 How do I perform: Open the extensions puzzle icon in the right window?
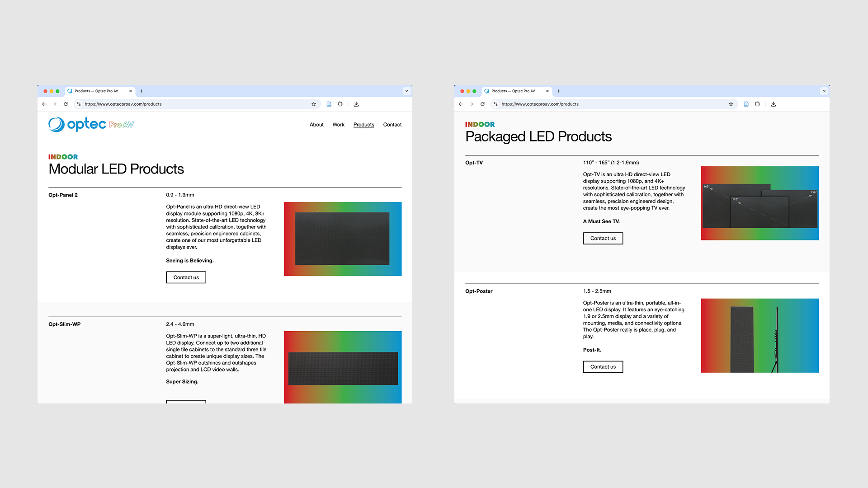(x=757, y=104)
